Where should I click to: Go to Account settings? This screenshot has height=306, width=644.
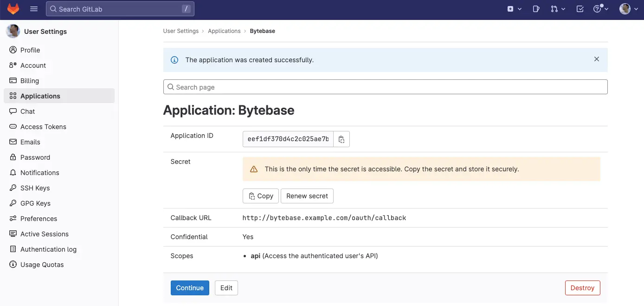click(x=33, y=65)
